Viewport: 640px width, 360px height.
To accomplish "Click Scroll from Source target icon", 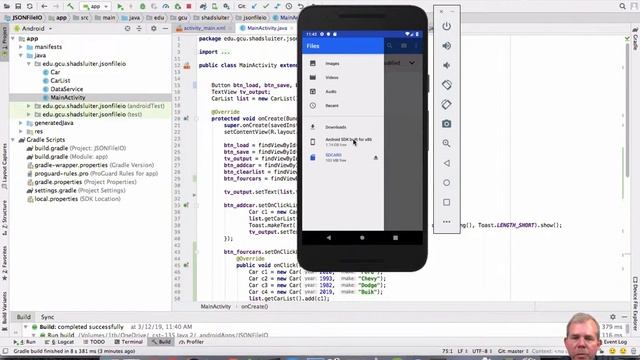I will click(x=127, y=29).
